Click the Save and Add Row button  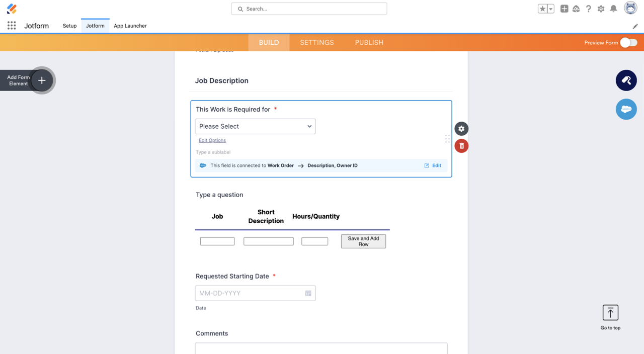(x=363, y=241)
